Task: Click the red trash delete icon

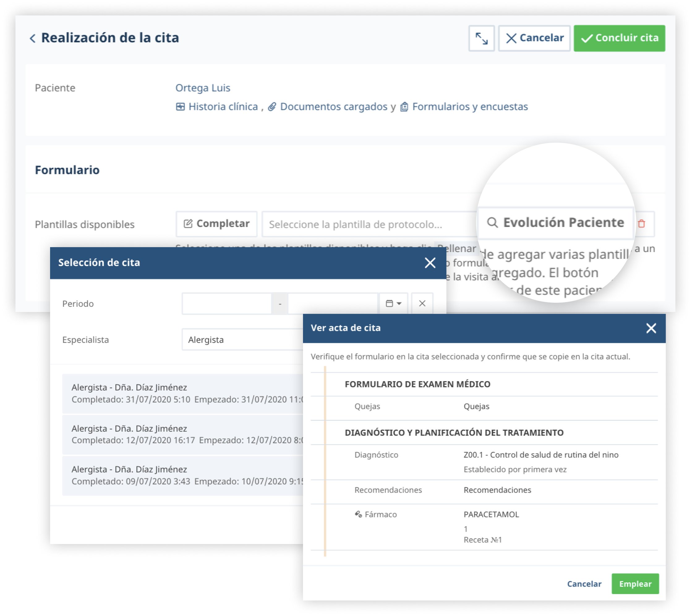Action: (641, 224)
